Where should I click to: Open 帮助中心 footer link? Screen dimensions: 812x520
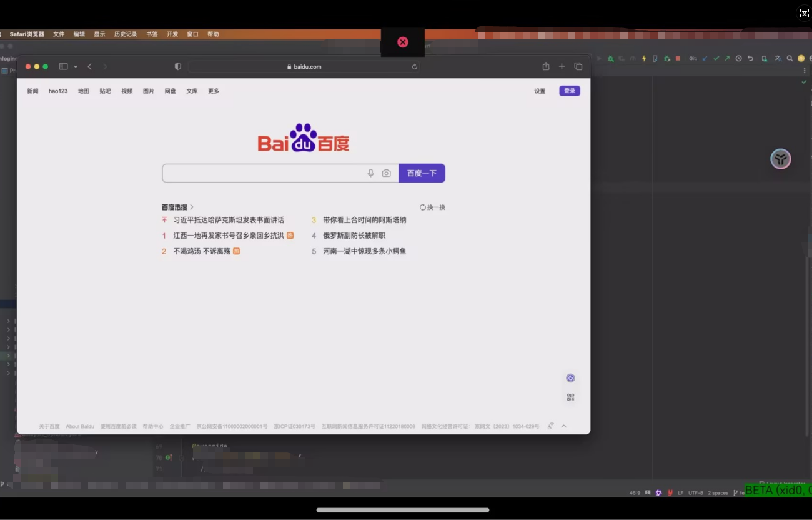click(x=153, y=426)
